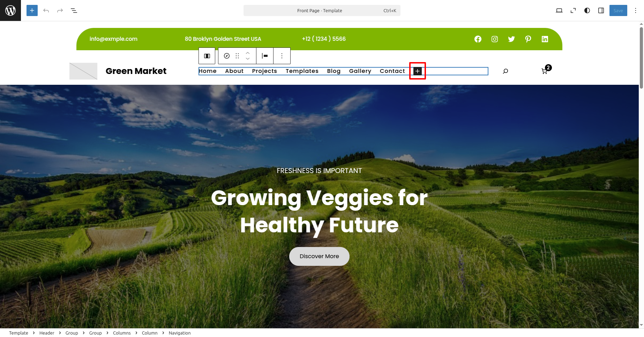Select the Templates navigation link
Viewport: 644px width, 337px height.
[302, 71]
